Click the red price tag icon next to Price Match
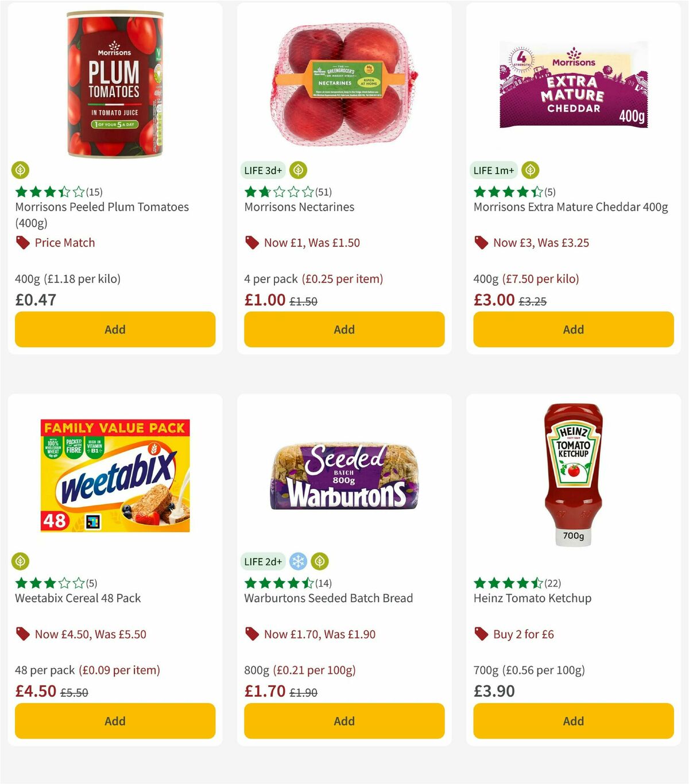This screenshot has height=784, width=689. coord(22,242)
